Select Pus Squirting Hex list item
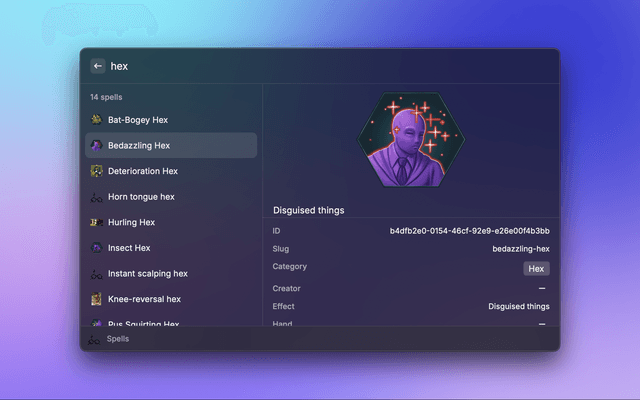 143,322
